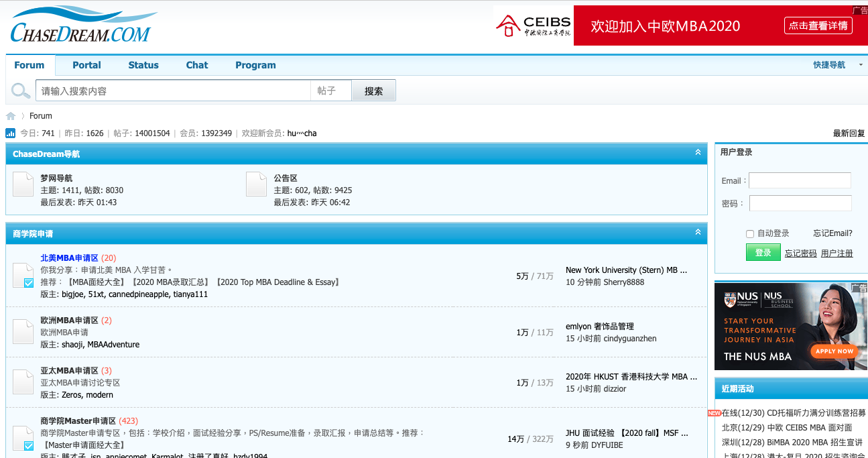Open event 深圳(12/28) BiMBA 2020 MBA 招生宣讲

click(x=792, y=443)
